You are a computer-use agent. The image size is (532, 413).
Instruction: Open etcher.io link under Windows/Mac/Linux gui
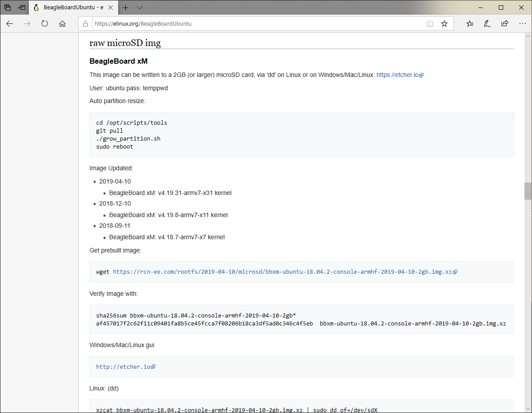click(x=123, y=367)
